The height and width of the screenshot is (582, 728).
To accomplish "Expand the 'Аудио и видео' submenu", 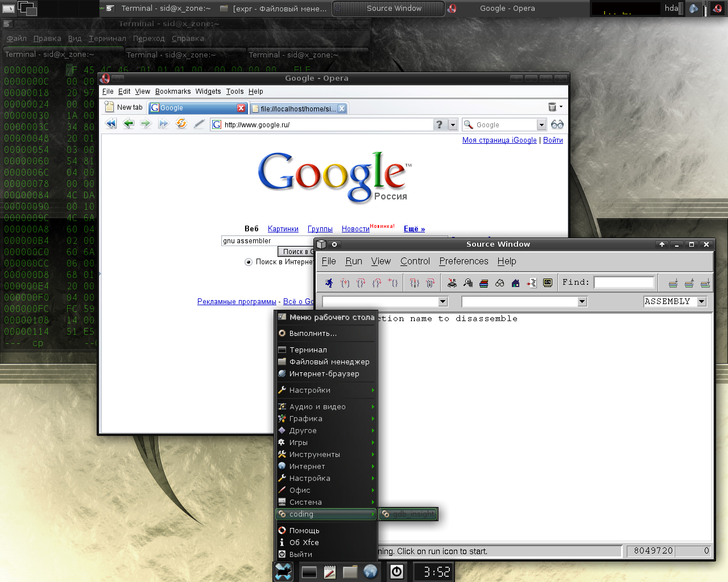I will point(326,407).
